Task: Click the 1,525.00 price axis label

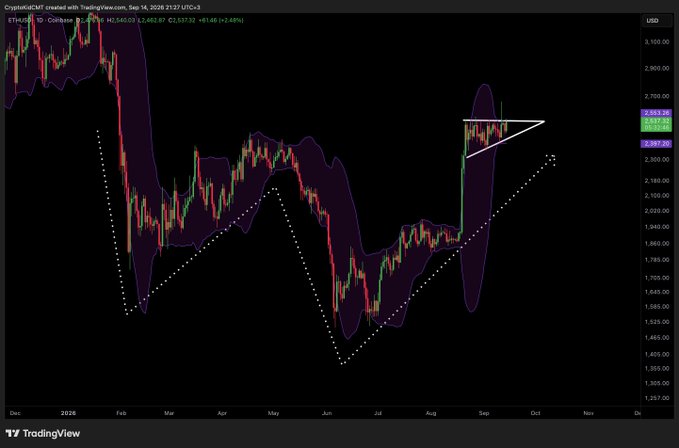Action: pos(657,322)
